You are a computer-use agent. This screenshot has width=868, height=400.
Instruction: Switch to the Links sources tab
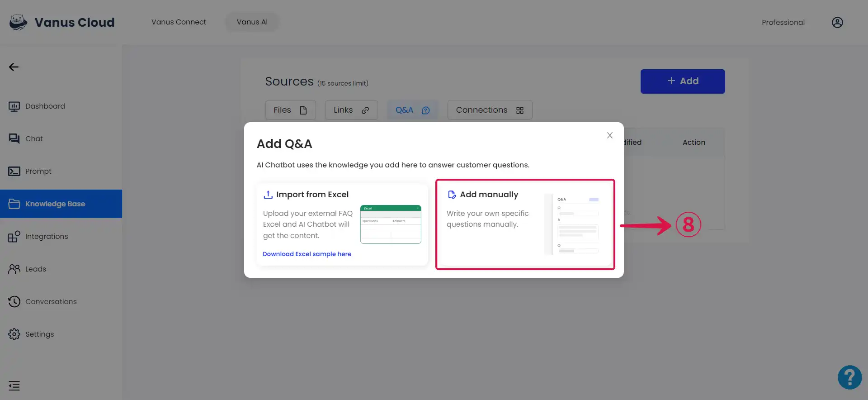click(351, 110)
